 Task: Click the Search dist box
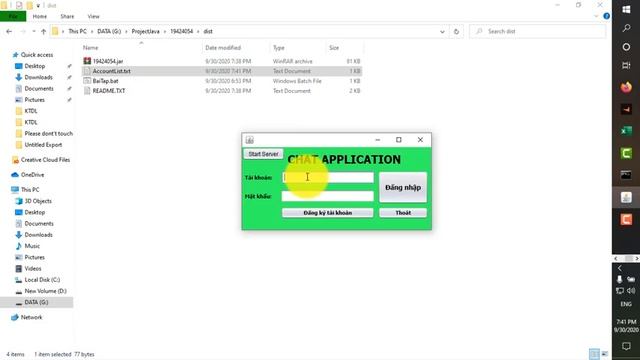(538, 31)
